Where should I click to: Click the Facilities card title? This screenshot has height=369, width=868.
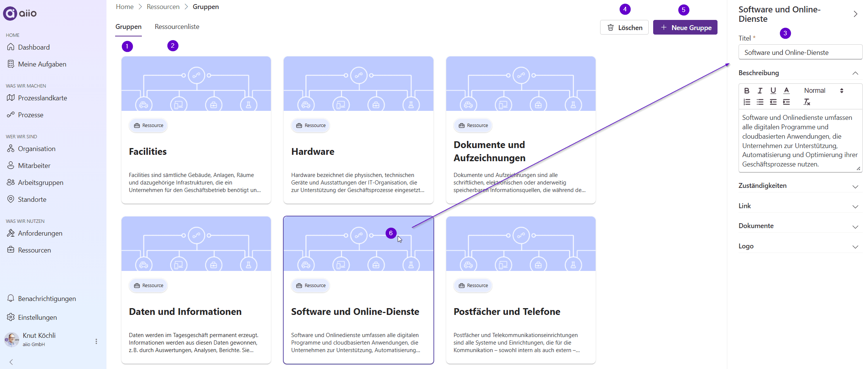(x=147, y=151)
